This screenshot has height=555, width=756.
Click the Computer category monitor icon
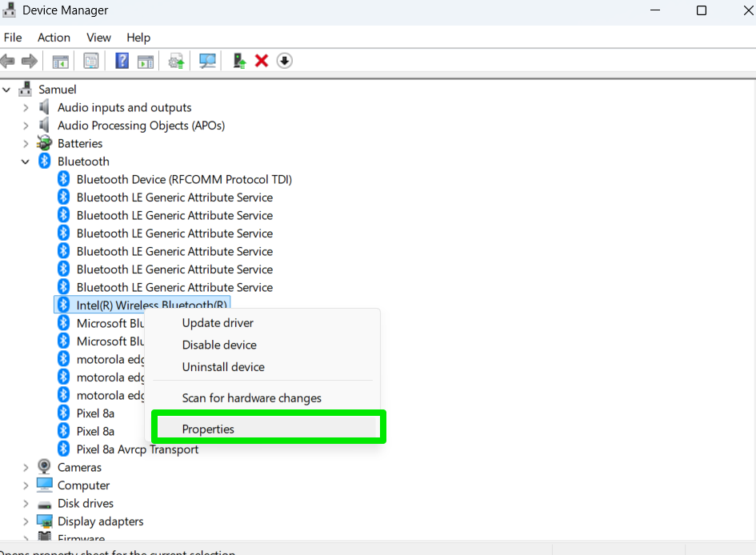44,485
